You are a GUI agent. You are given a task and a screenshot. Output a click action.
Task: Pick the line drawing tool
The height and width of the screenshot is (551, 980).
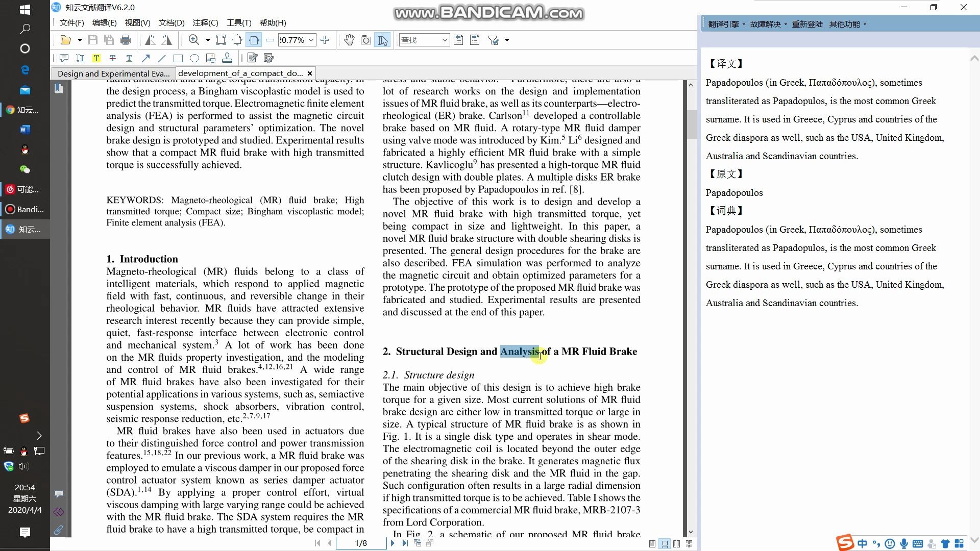[162, 58]
